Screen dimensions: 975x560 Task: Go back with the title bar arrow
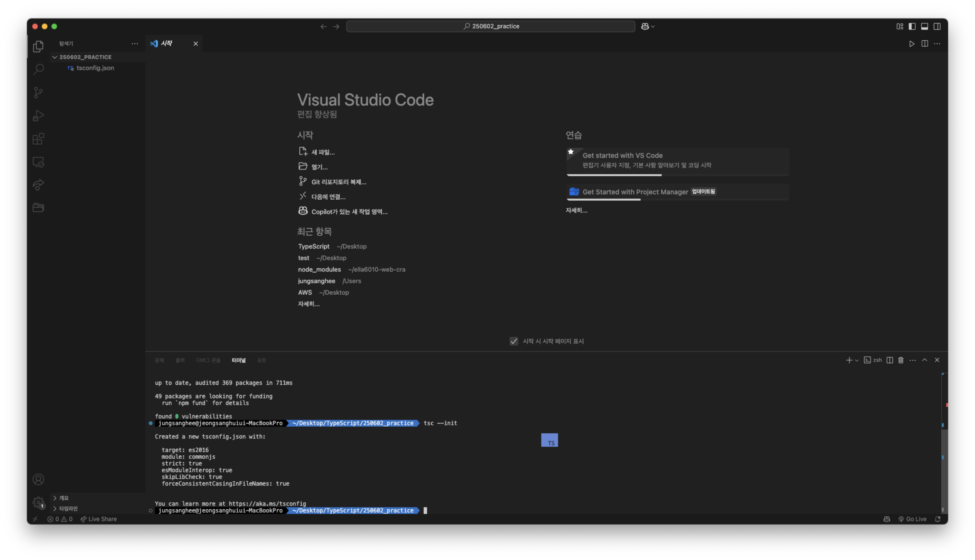(323, 27)
